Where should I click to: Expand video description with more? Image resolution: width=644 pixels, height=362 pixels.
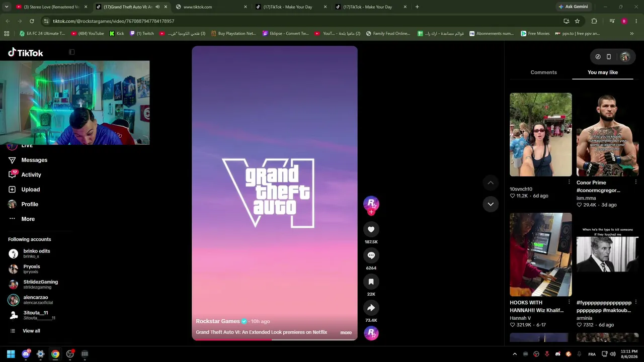[x=346, y=332]
